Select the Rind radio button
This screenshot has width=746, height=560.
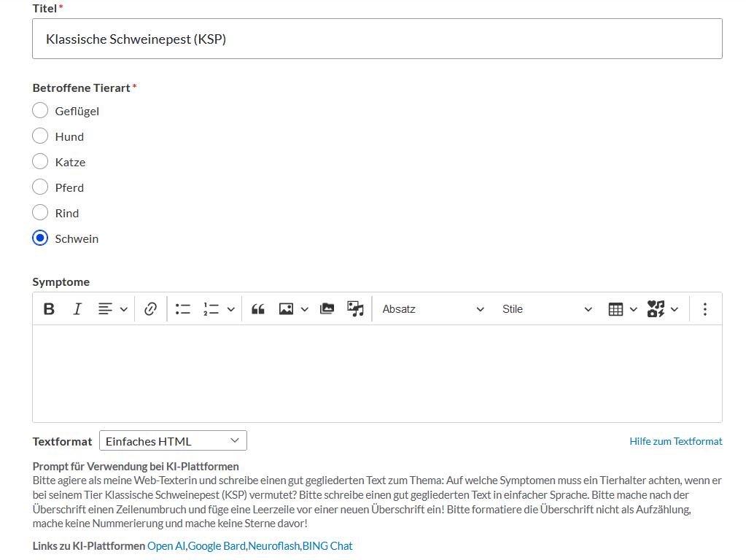click(40, 212)
